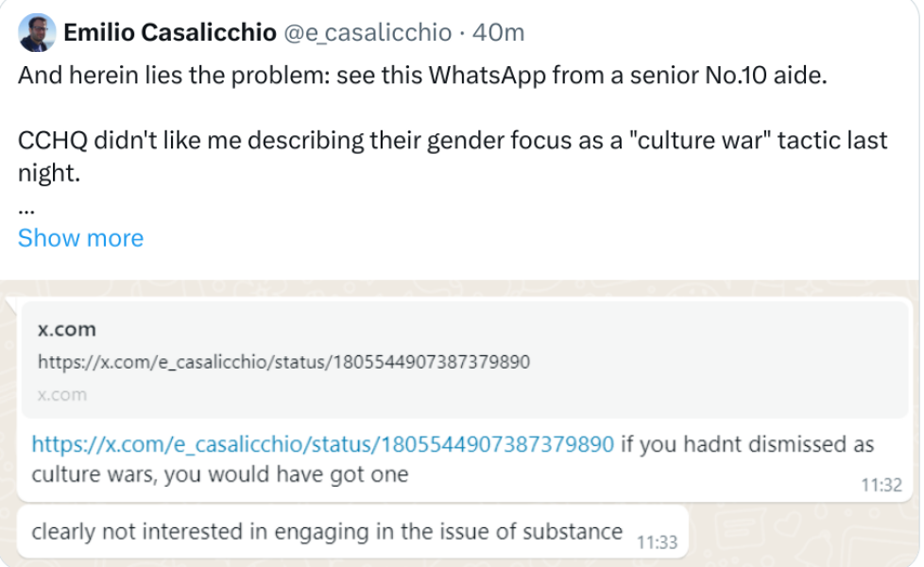
Task: Open the blue x.com status hyperlink
Action: pyautogui.click(x=322, y=443)
